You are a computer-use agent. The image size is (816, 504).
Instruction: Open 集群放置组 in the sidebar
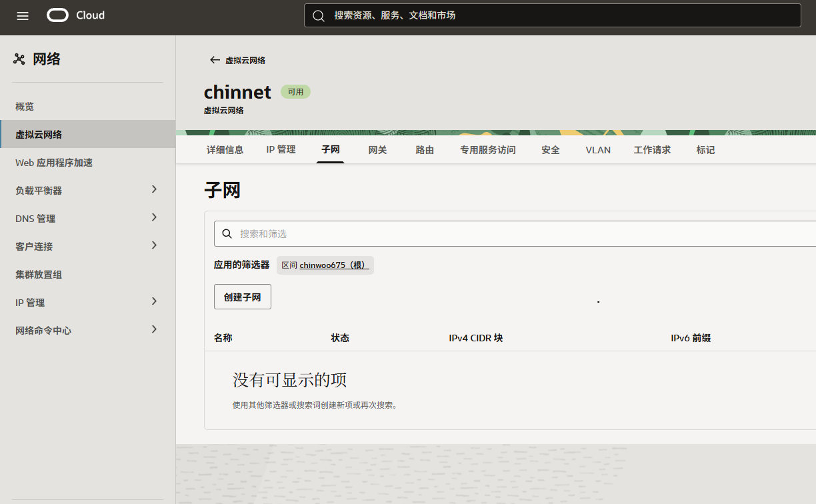(x=39, y=275)
